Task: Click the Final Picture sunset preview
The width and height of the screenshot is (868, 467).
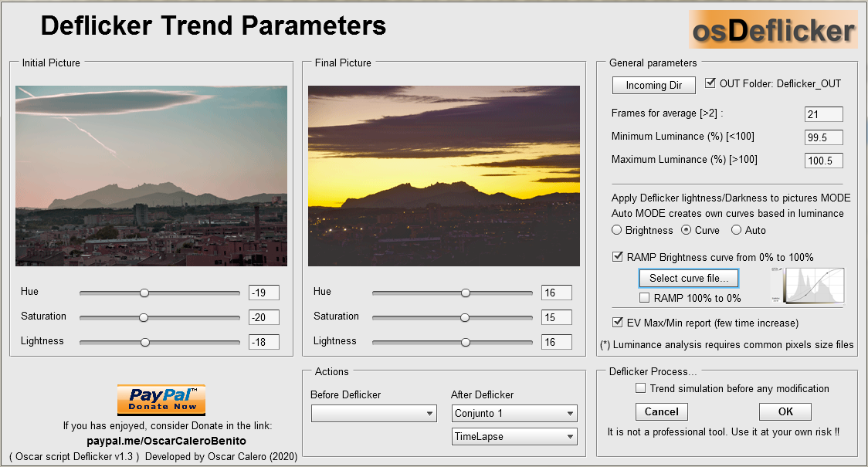Action: pyautogui.click(x=444, y=176)
